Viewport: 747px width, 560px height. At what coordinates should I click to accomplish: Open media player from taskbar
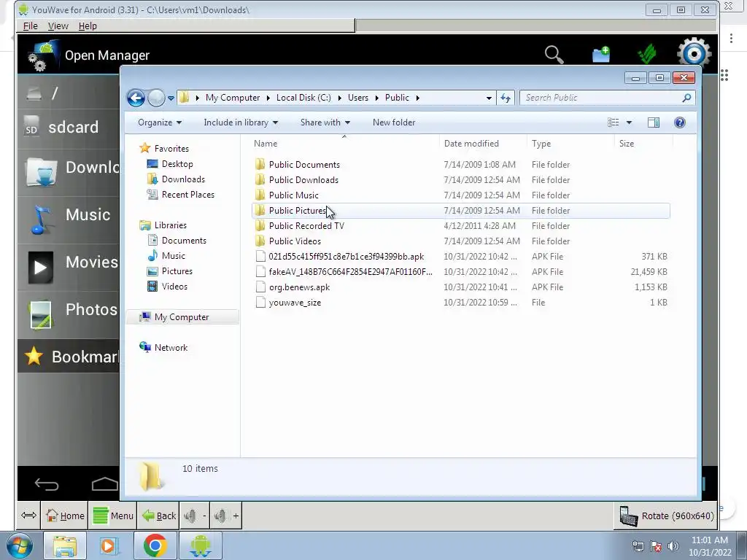(109, 545)
